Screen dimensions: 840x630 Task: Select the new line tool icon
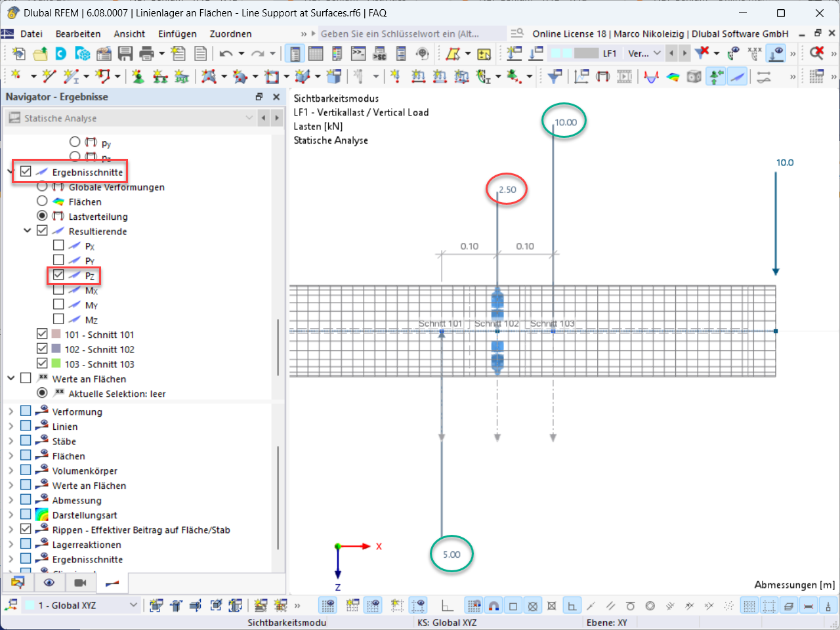(49, 77)
